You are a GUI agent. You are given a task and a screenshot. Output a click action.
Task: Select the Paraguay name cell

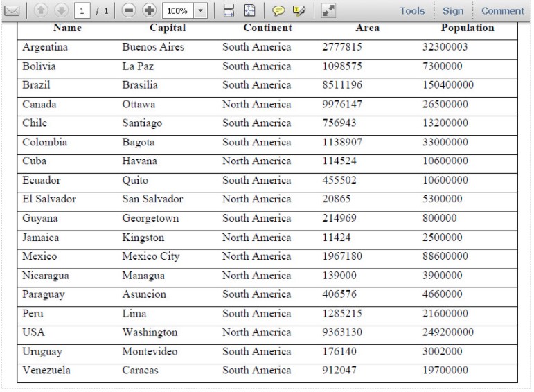pos(44,294)
